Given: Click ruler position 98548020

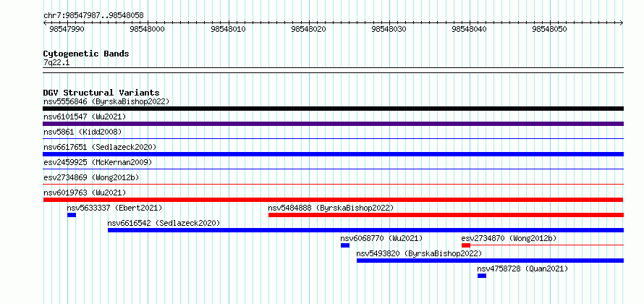Looking at the screenshot, I should [308, 29].
